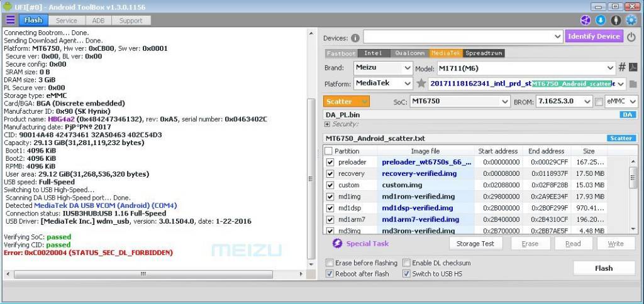Uncheck the md1img partition checkbox
Image resolution: width=644 pixels, height=304 pixels.
(x=330, y=197)
